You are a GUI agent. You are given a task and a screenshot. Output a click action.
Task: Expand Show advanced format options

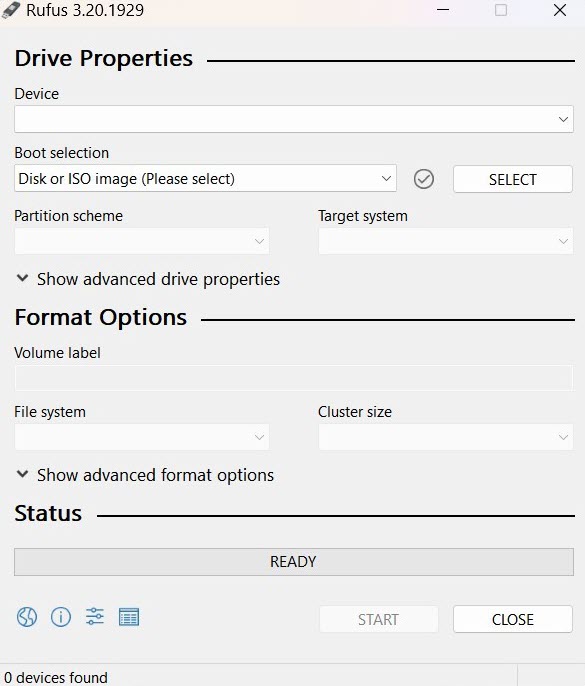coord(145,475)
